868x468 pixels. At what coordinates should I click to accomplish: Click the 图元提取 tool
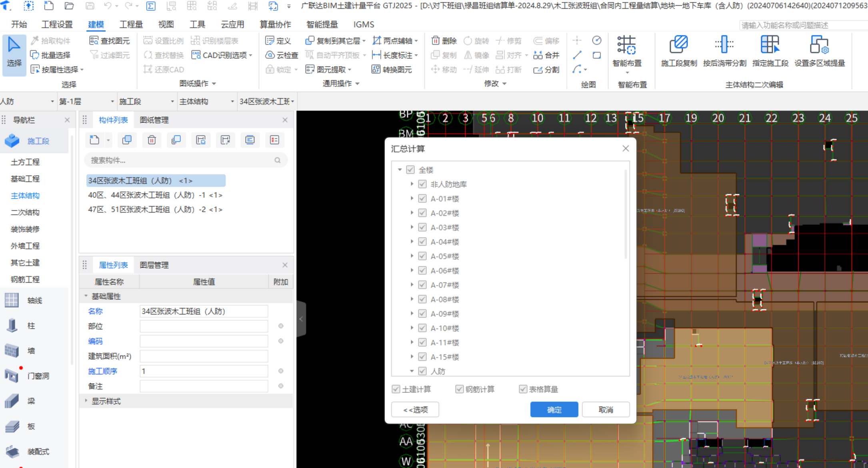tap(328, 70)
